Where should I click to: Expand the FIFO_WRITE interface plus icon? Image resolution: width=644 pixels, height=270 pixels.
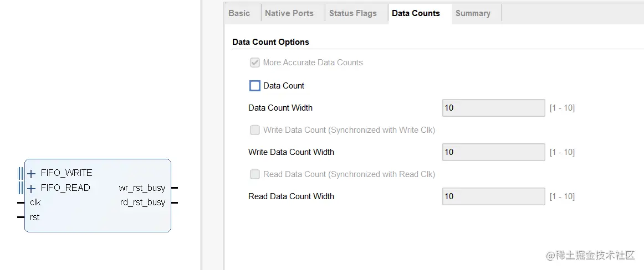click(32, 174)
